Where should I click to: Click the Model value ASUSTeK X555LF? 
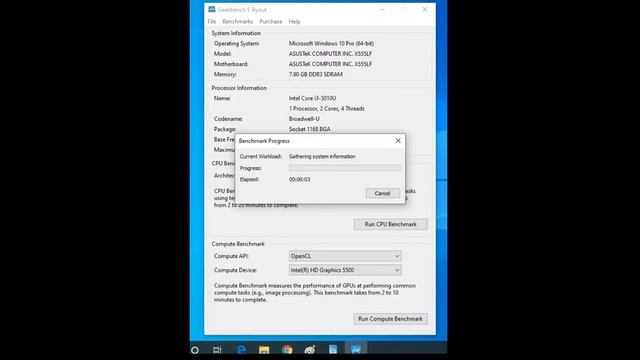330,53
